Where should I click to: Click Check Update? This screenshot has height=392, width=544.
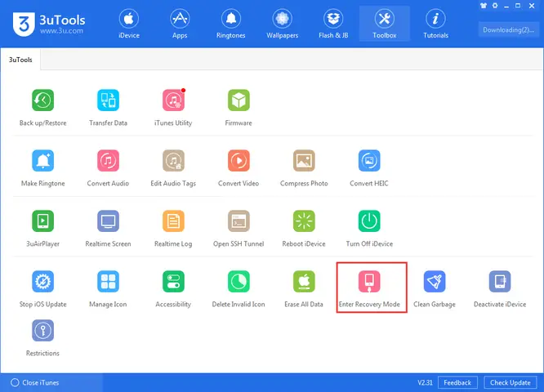[510, 383]
